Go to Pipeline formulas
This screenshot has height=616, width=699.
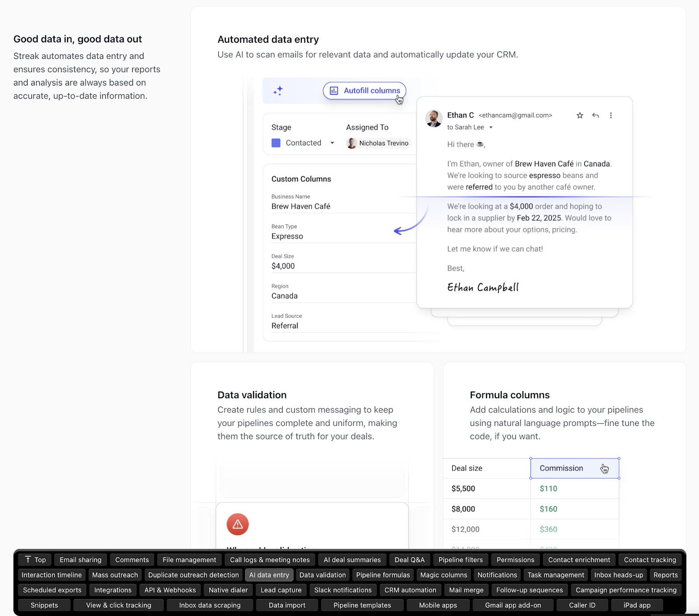coord(383,575)
